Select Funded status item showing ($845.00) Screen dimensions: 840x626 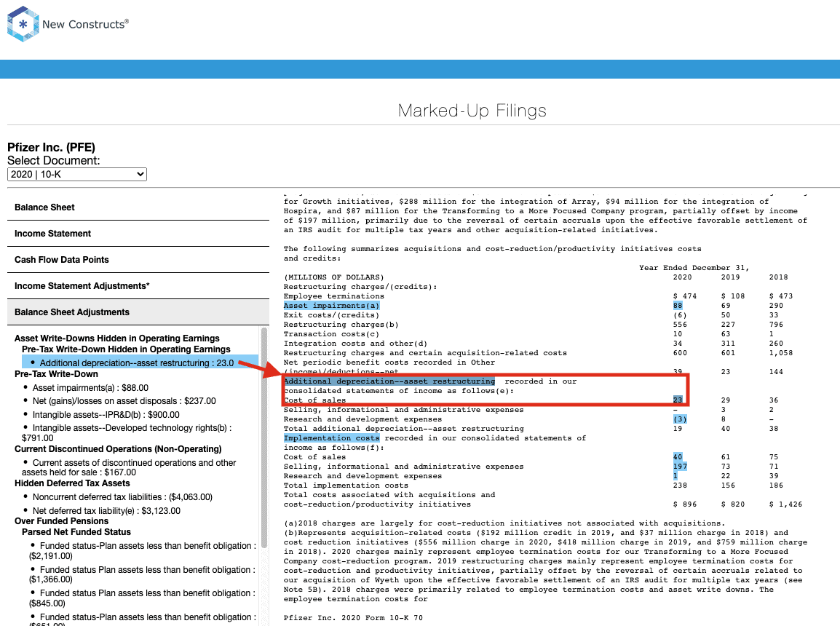pyautogui.click(x=143, y=598)
